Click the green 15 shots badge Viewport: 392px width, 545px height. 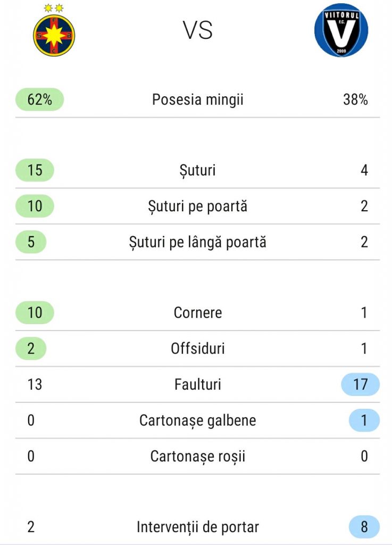(35, 170)
